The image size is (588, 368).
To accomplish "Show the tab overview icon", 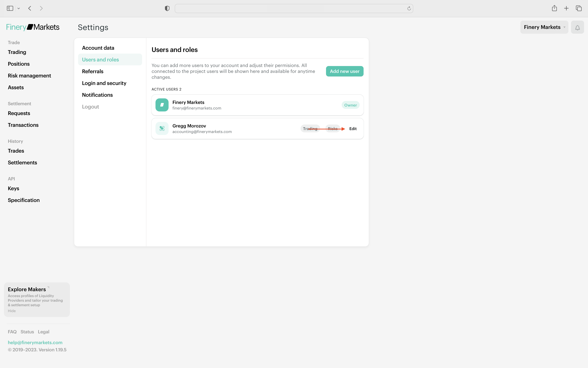I will pos(579,8).
